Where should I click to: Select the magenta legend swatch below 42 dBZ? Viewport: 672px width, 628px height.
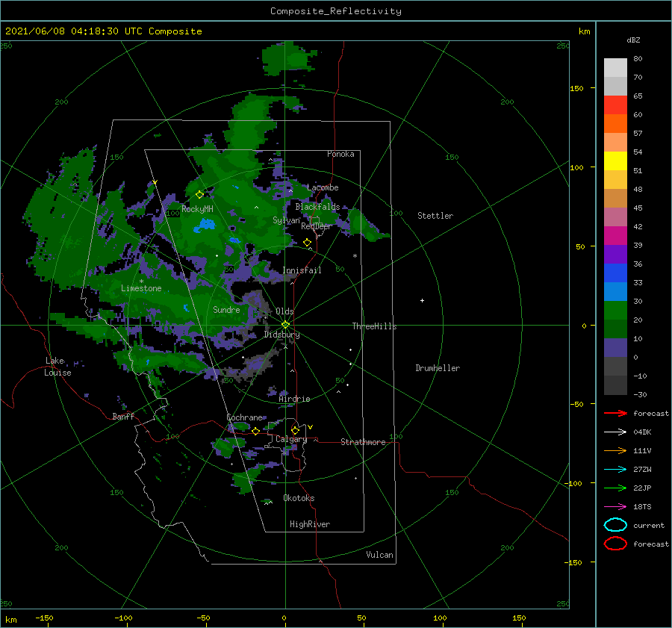615,235
